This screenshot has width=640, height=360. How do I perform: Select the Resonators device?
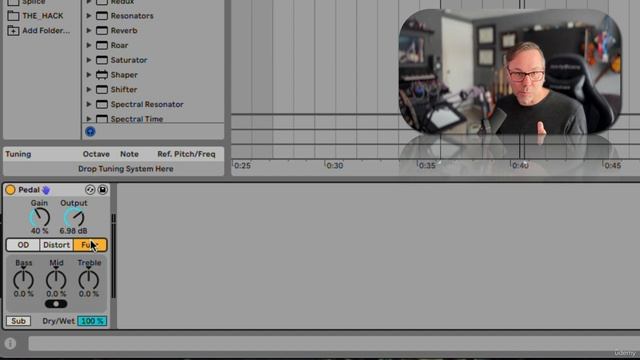(132, 16)
